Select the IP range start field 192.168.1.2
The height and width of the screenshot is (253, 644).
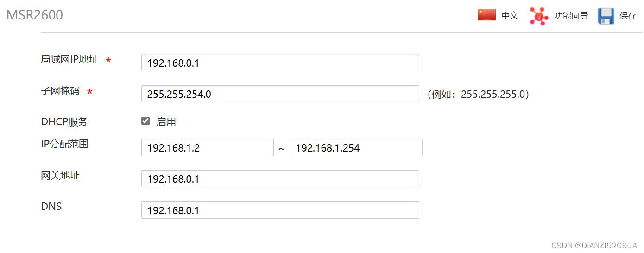(x=208, y=147)
